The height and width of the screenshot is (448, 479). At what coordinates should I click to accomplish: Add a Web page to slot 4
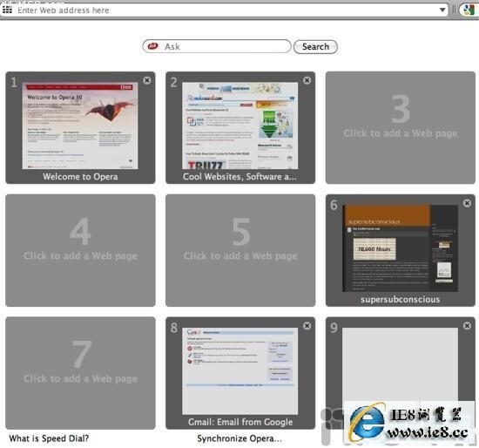[80, 250]
